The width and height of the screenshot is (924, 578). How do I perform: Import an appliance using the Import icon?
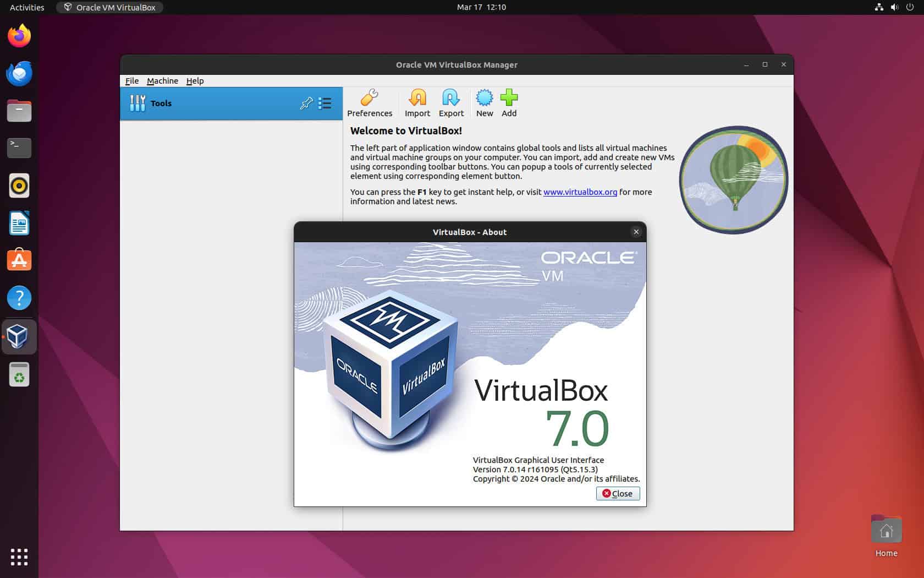[x=417, y=103]
